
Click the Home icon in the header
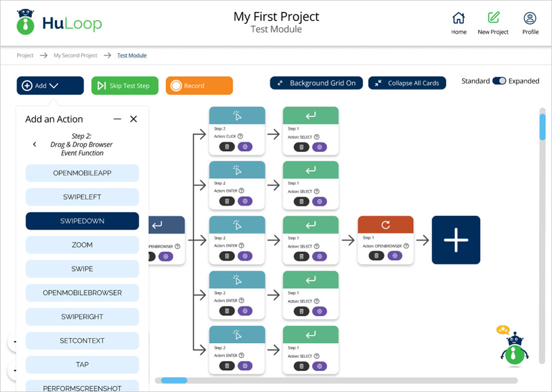tap(458, 22)
